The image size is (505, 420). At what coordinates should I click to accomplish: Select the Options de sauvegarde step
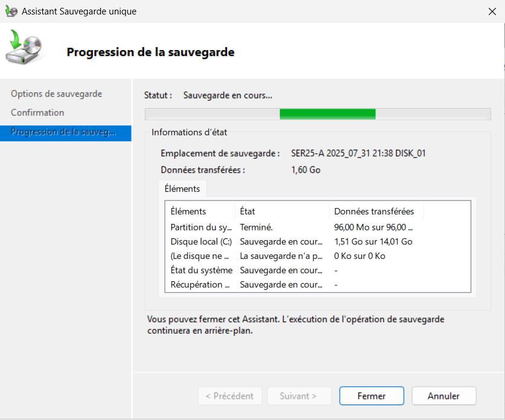57,94
